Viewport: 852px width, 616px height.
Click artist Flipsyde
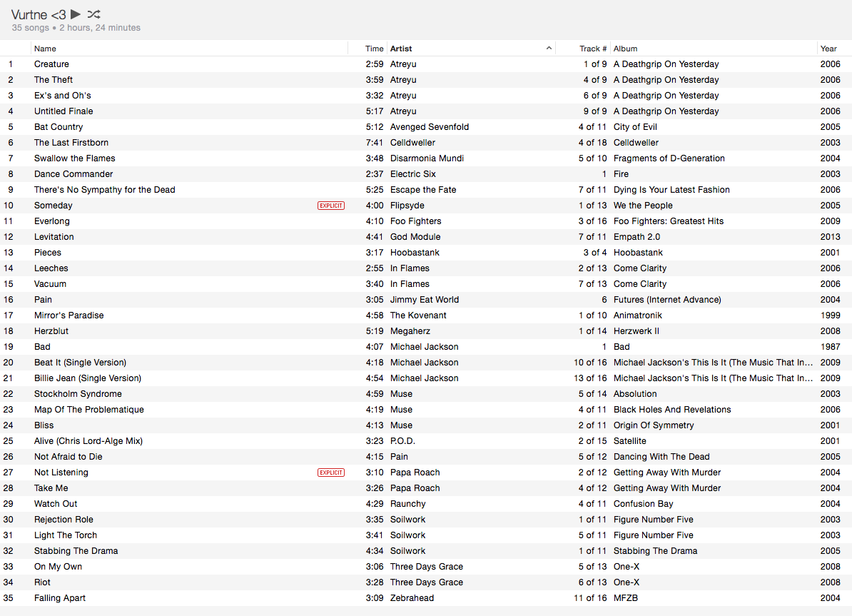point(407,206)
